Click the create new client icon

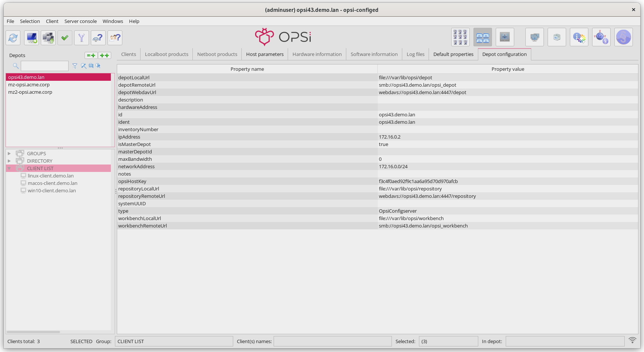32,38
